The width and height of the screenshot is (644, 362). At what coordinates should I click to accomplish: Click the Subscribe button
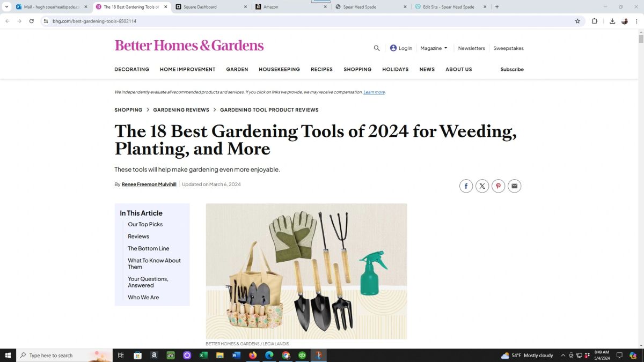pyautogui.click(x=512, y=69)
